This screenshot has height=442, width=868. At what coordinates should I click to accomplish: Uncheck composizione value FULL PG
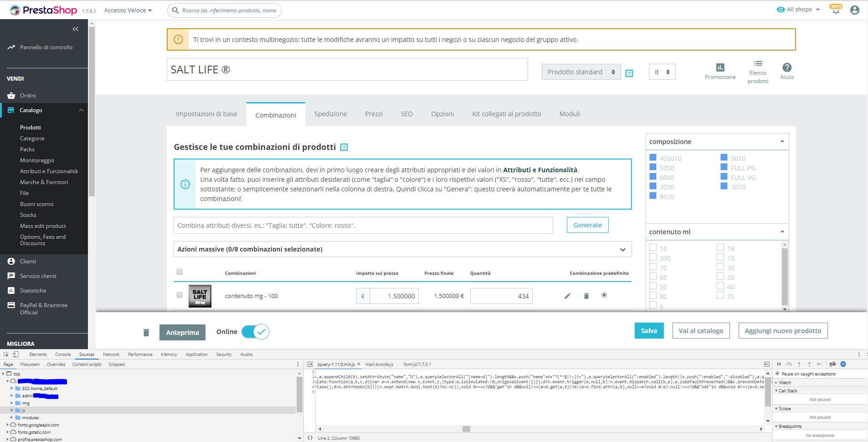pyautogui.click(x=724, y=167)
